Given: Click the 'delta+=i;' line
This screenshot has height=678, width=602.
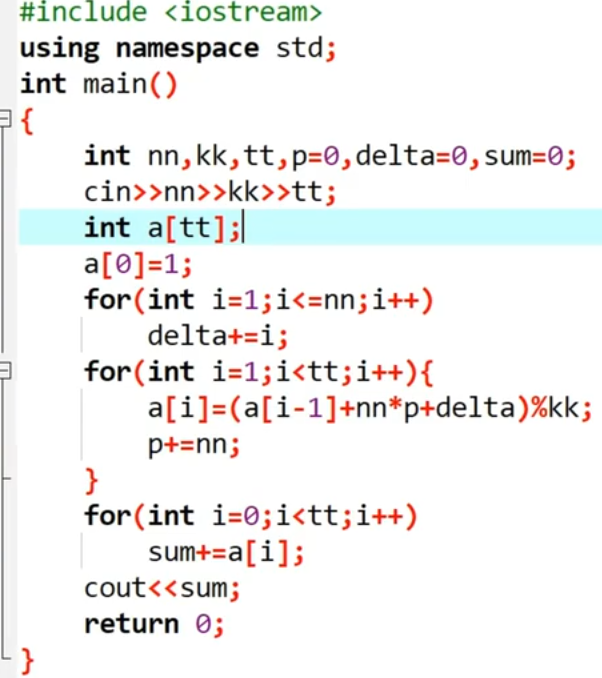Looking at the screenshot, I should (x=218, y=336).
